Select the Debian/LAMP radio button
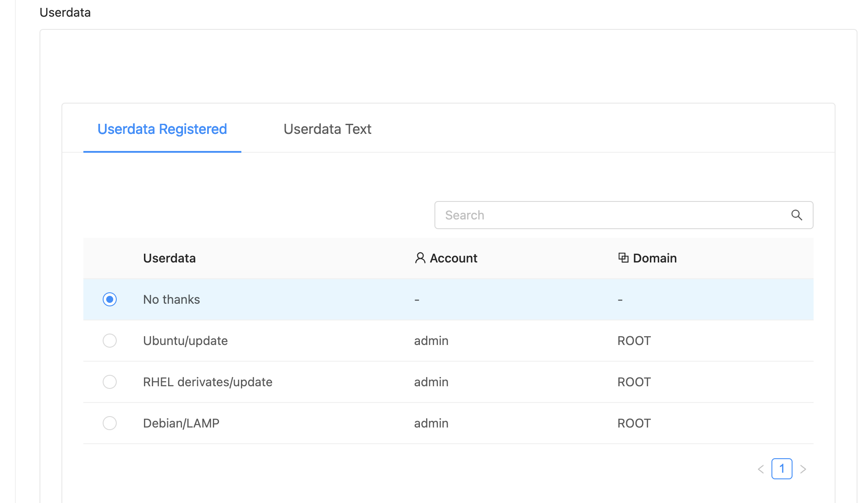This screenshot has height=503, width=868. pyautogui.click(x=110, y=423)
